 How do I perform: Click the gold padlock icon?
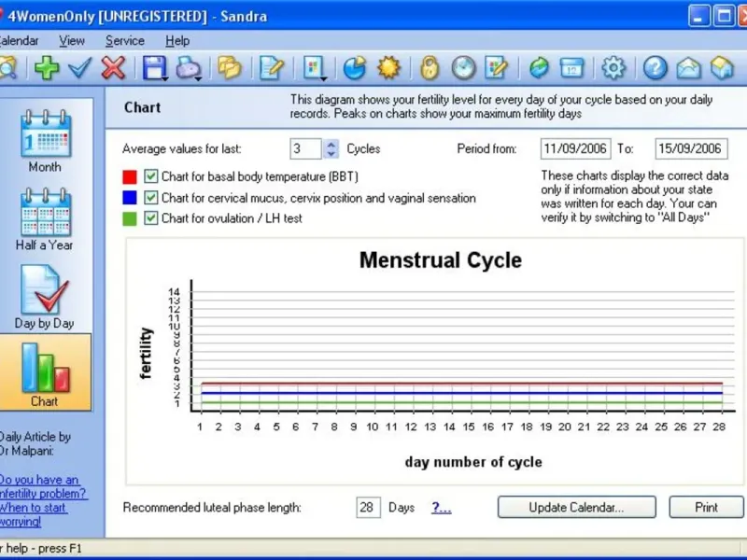click(x=430, y=68)
